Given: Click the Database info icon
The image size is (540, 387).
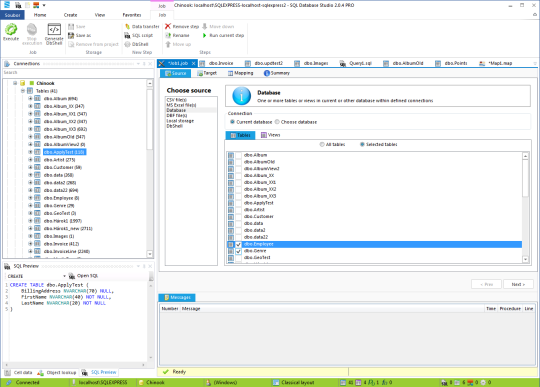Looking at the screenshot, I should pos(241,96).
